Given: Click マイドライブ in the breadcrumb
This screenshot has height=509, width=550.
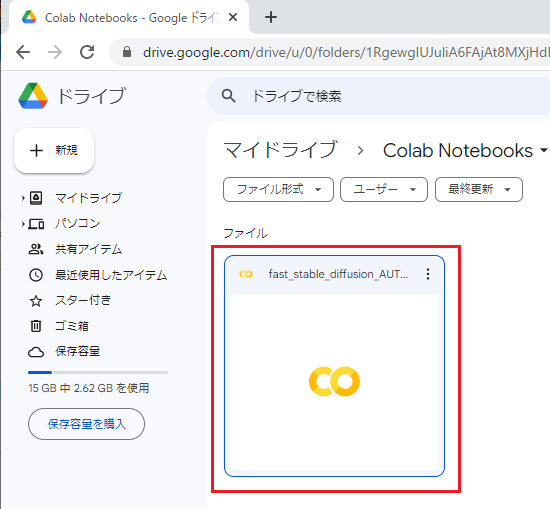Looking at the screenshot, I should 281,150.
